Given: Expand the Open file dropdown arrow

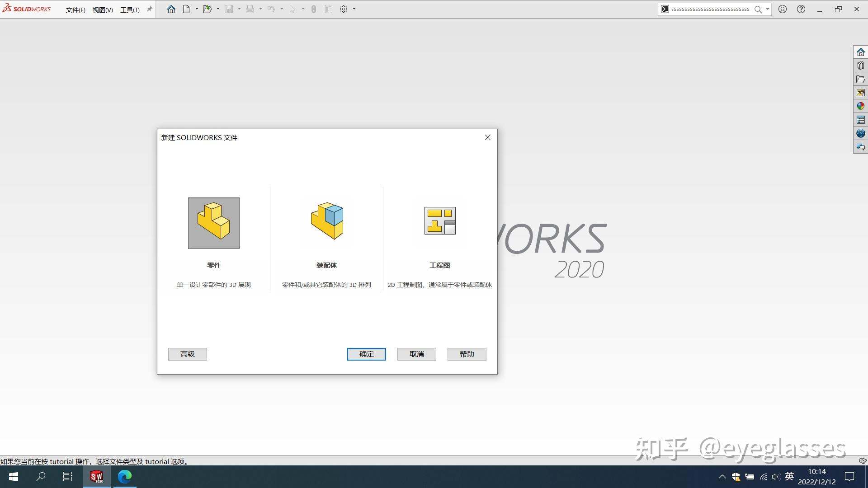Looking at the screenshot, I should coord(218,9).
